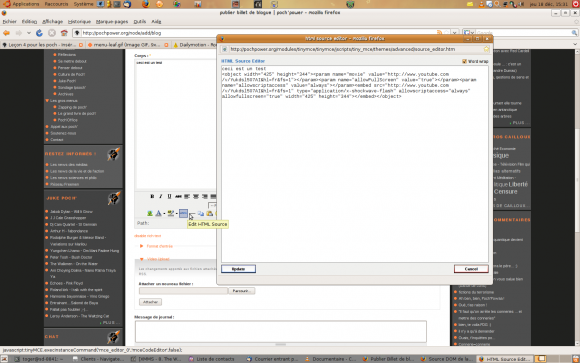Click the mail envelope tray icon
Image resolution: width=580 pixels, height=363 pixels.
point(470,4)
